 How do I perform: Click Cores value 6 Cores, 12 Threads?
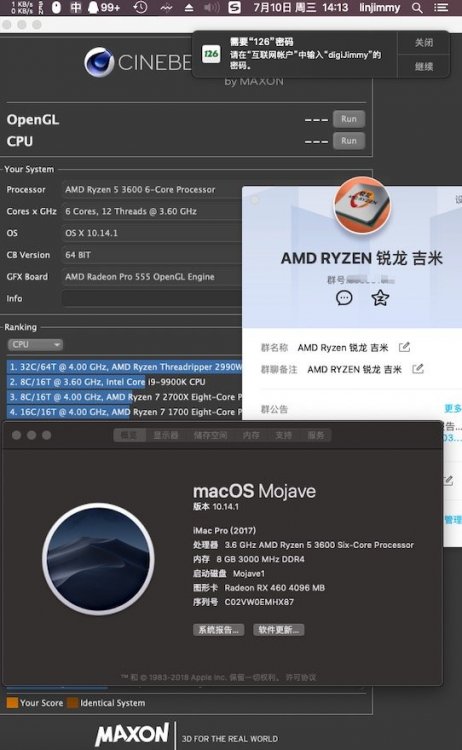point(131,211)
